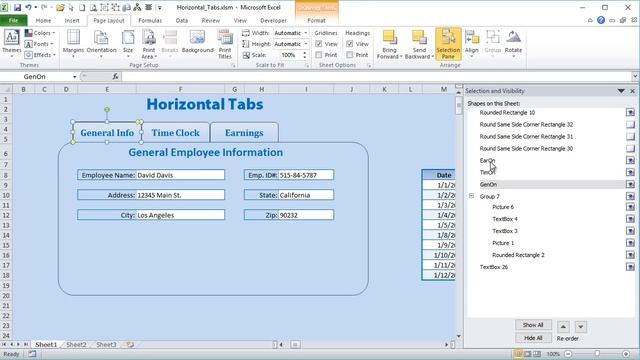Open the Print Area menu
640x360 pixels.
coord(149,44)
